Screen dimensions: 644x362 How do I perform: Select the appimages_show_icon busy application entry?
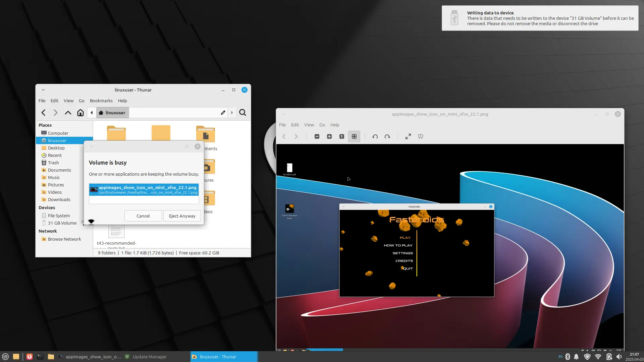pos(144,190)
